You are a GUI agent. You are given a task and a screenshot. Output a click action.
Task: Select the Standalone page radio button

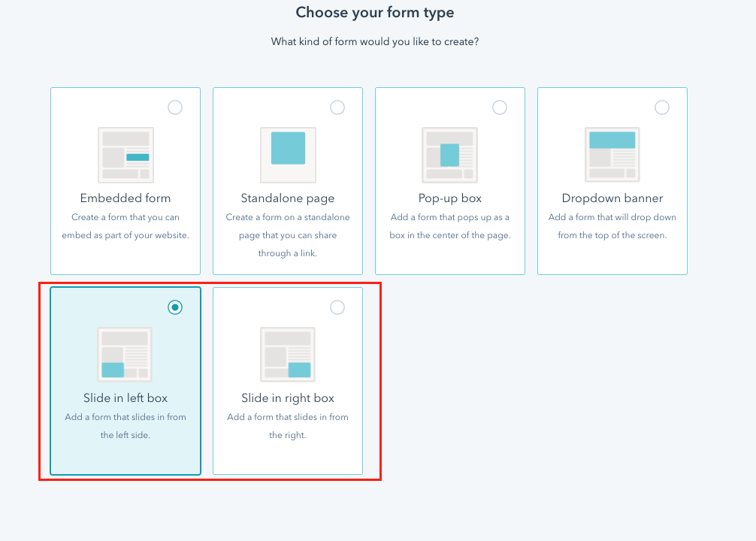[x=337, y=107]
